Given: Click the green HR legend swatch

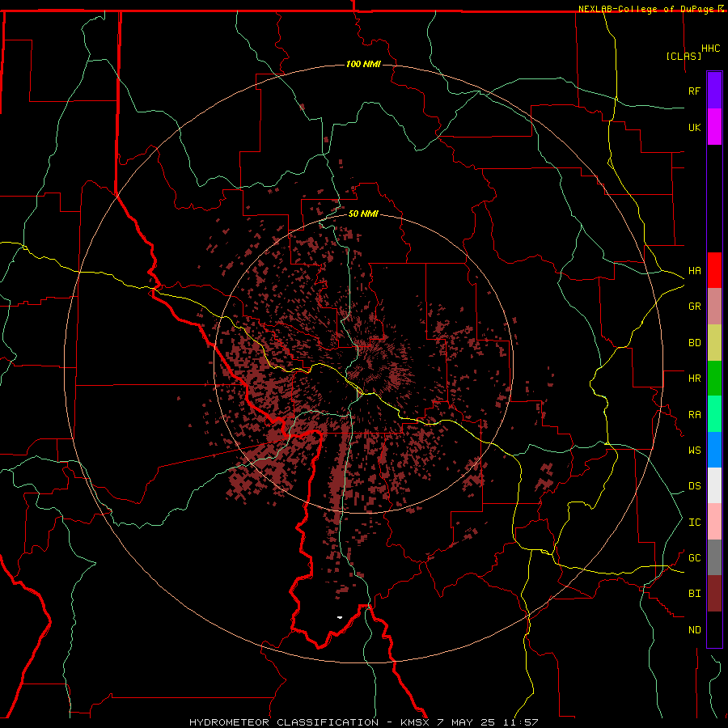Looking at the screenshot, I should 714,379.
